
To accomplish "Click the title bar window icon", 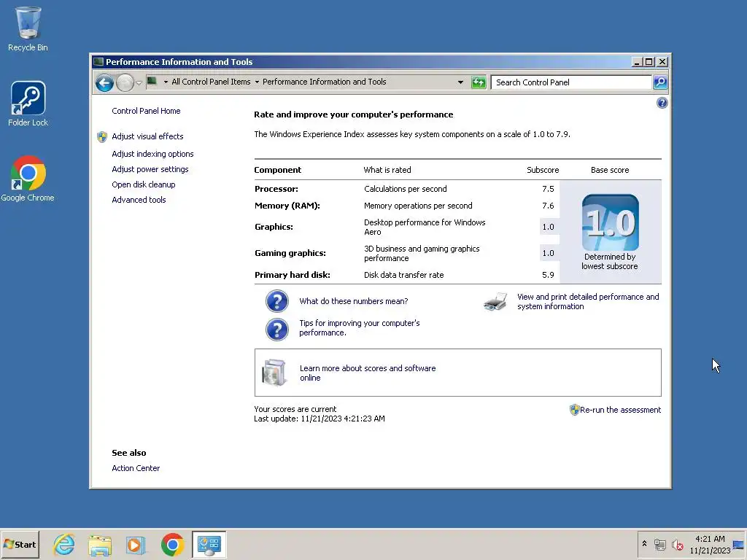I will (x=98, y=61).
